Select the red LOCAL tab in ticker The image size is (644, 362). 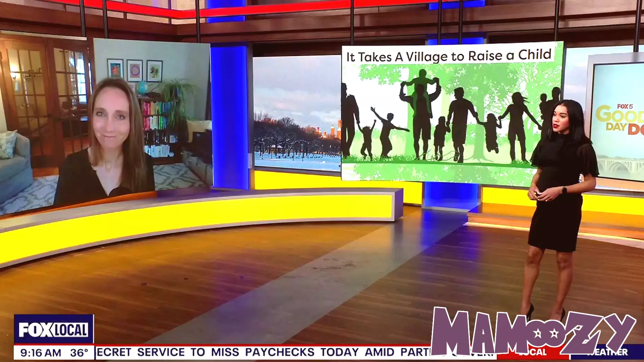tap(532, 352)
